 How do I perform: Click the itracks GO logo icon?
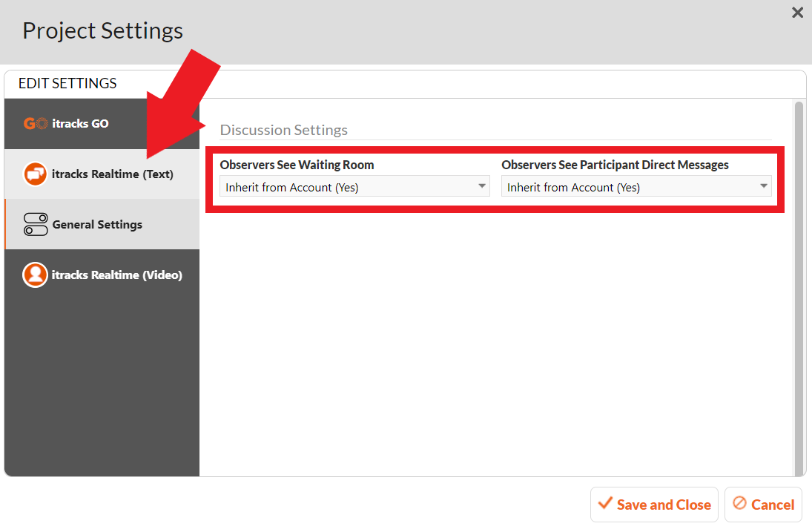click(36, 124)
